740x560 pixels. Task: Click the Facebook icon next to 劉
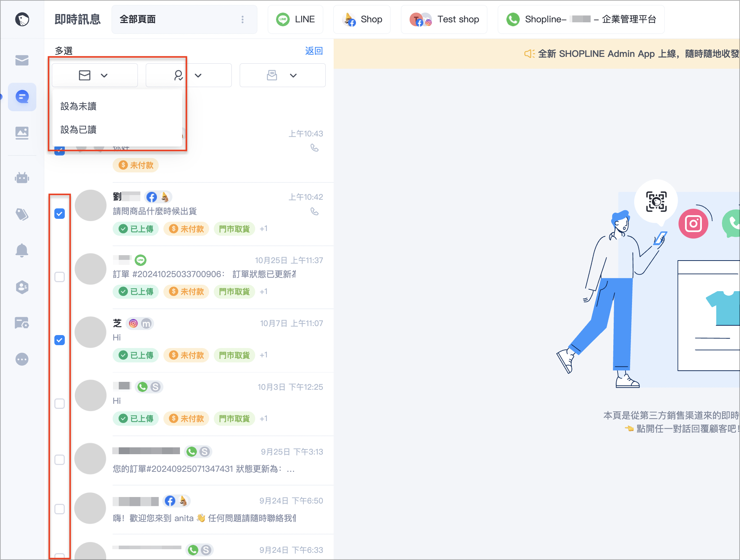click(152, 197)
